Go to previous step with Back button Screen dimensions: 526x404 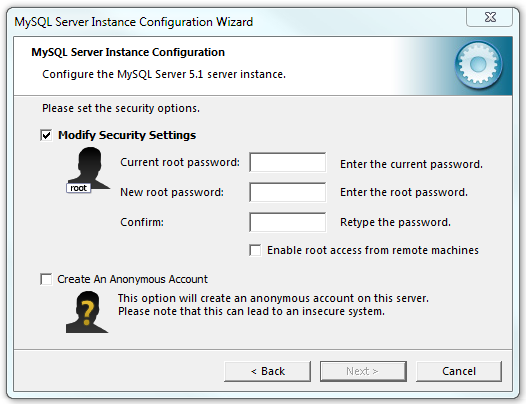coord(267,371)
